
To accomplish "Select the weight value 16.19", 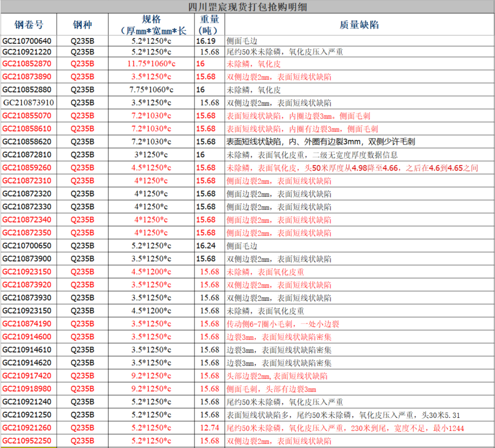I will [206, 41].
